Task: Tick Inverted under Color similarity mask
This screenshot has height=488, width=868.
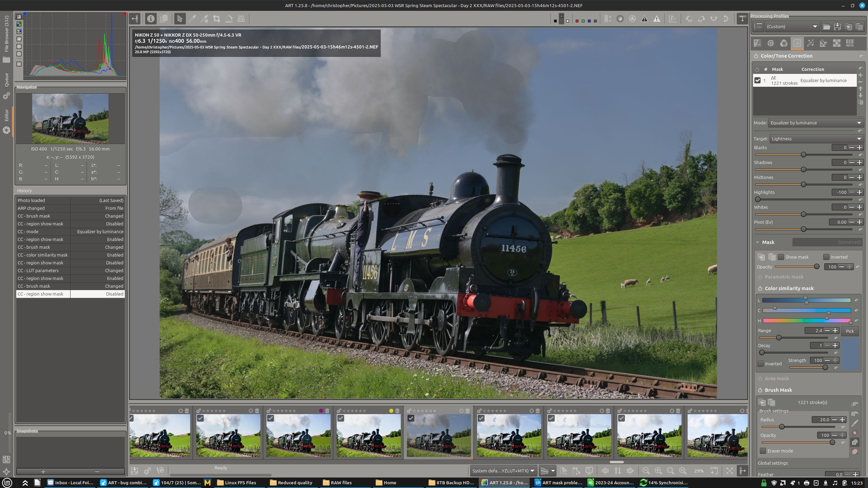Action: (761, 364)
